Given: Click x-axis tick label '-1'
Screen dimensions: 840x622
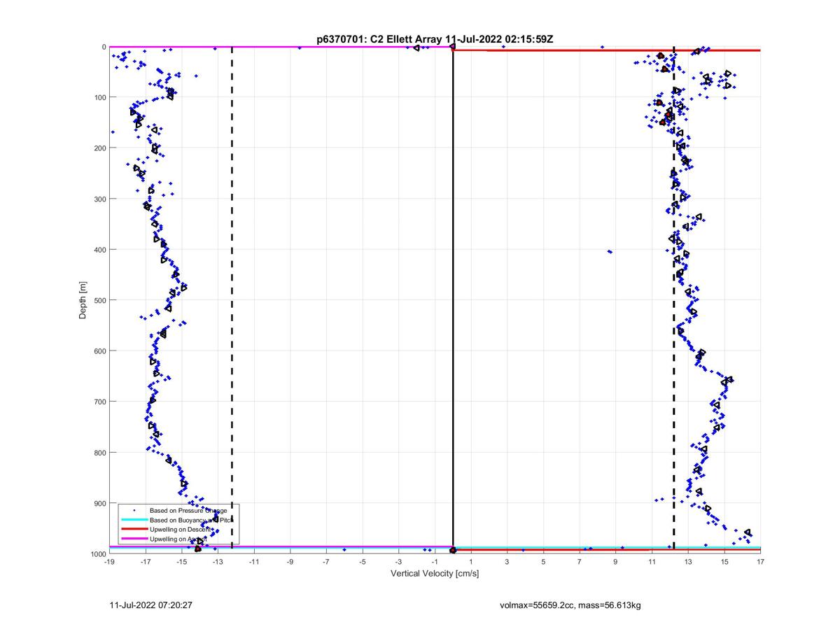Looking at the screenshot, I should [x=435, y=562].
